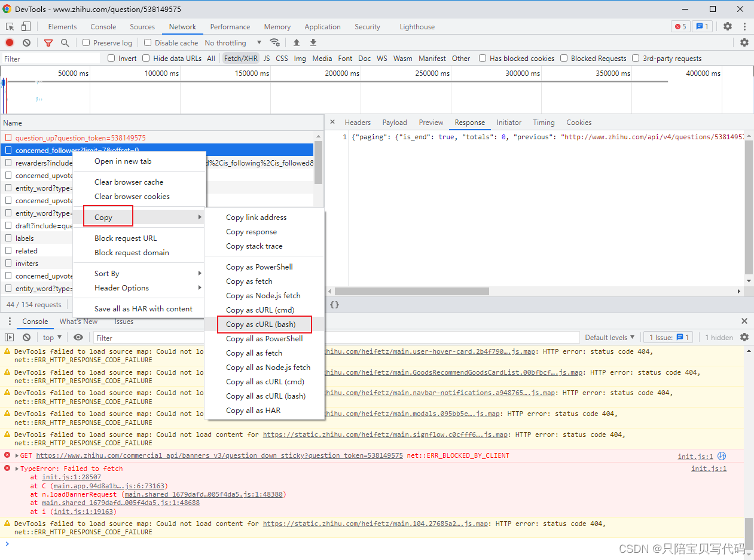Click the request list vertical scrollbar
This screenshot has width=754, height=560.
319,163
